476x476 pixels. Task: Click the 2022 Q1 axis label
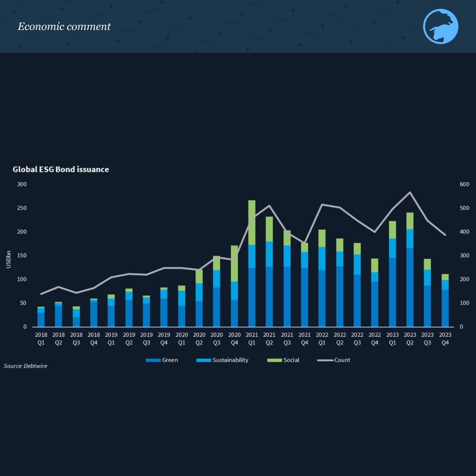pos(322,338)
